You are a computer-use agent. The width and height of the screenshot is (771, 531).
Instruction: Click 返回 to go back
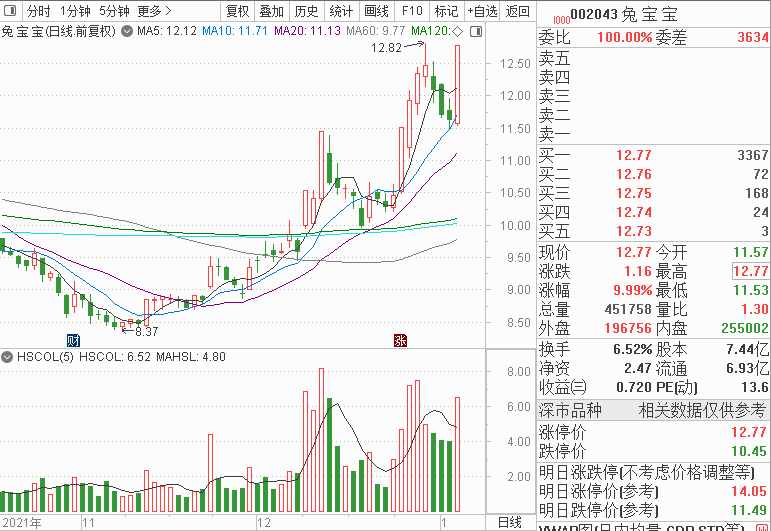pos(518,11)
